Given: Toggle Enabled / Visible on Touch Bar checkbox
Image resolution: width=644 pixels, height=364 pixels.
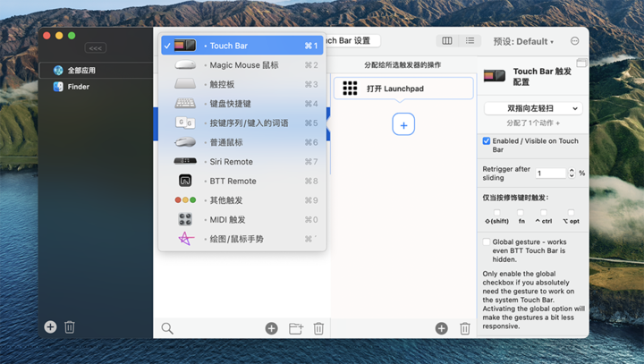Looking at the screenshot, I should coord(487,141).
